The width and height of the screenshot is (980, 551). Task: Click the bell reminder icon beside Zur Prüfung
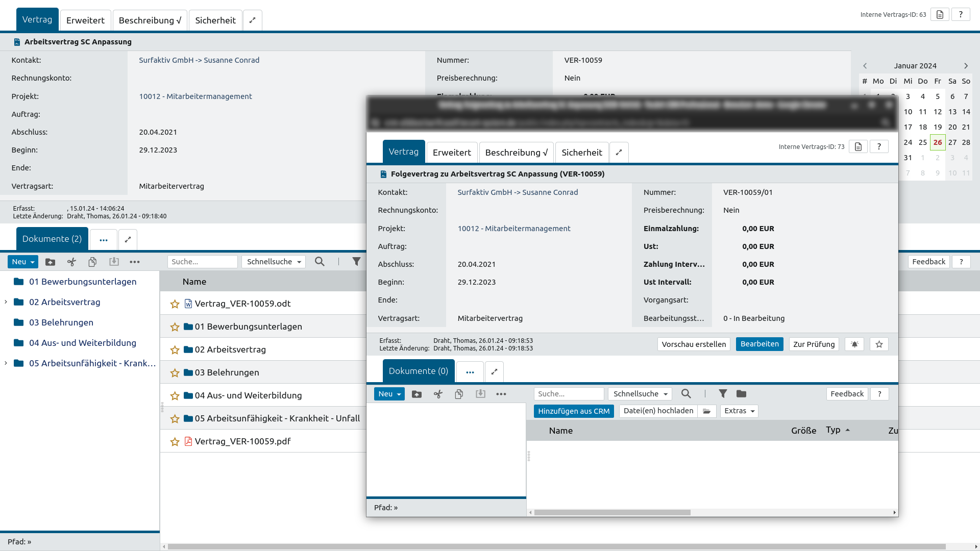click(x=854, y=344)
